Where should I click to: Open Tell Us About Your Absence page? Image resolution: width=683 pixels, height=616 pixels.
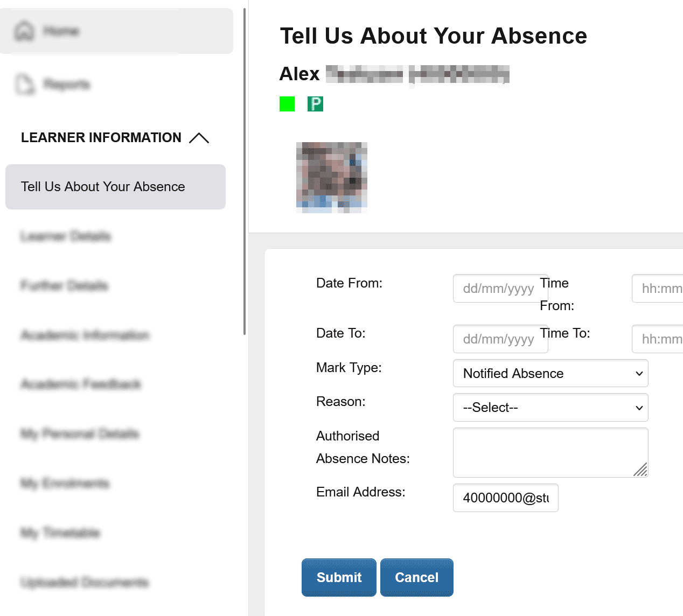(103, 187)
